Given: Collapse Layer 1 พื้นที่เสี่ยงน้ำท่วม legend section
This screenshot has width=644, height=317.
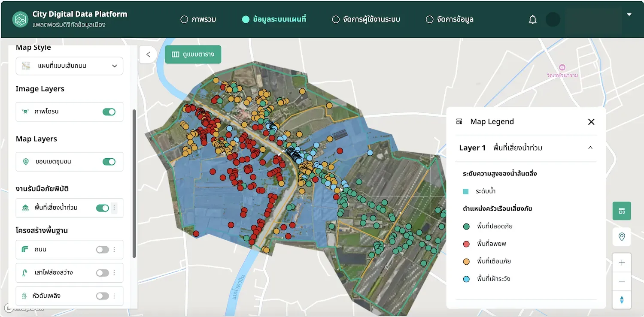Looking at the screenshot, I should [x=590, y=148].
